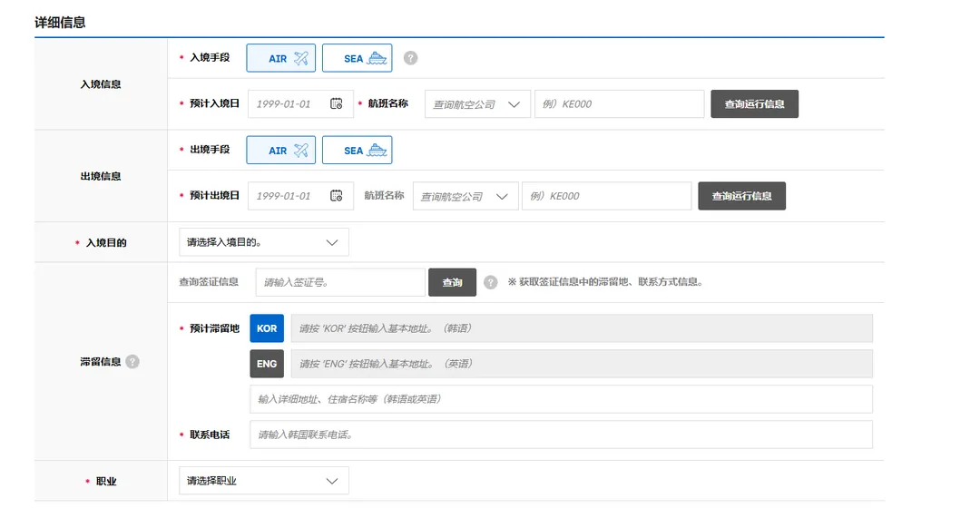Click the 请输入签证号 input field

click(340, 282)
